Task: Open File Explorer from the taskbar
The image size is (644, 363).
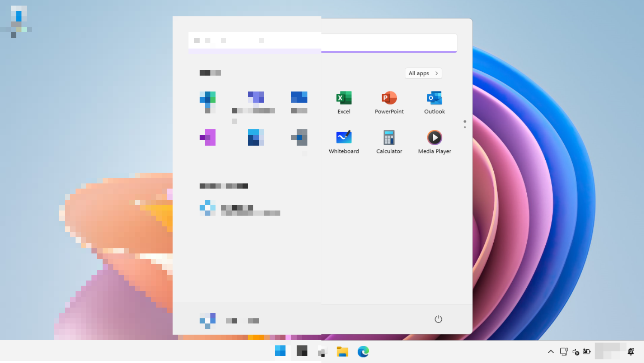Action: coord(342,352)
